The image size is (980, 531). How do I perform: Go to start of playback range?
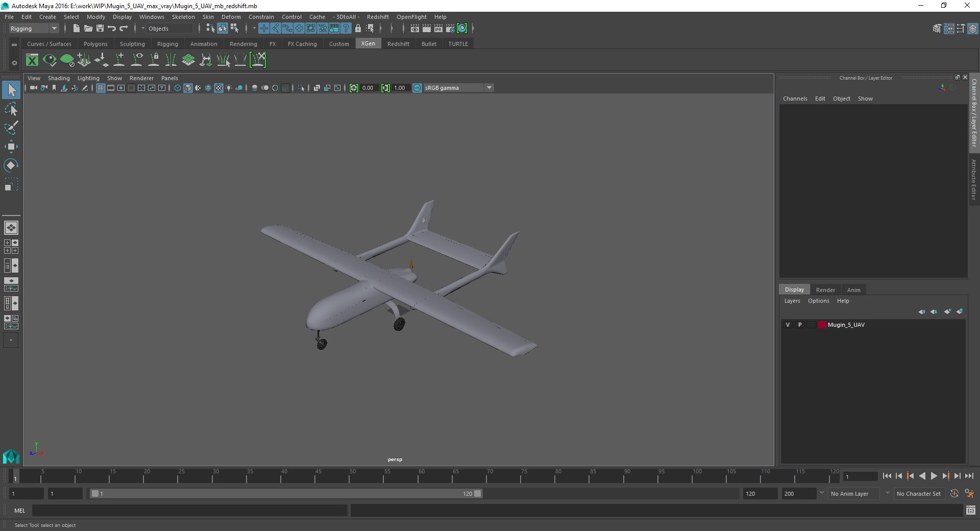click(887, 476)
